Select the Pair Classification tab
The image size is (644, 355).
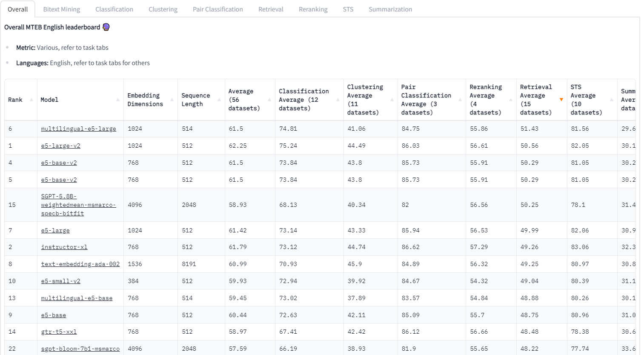coord(218,9)
